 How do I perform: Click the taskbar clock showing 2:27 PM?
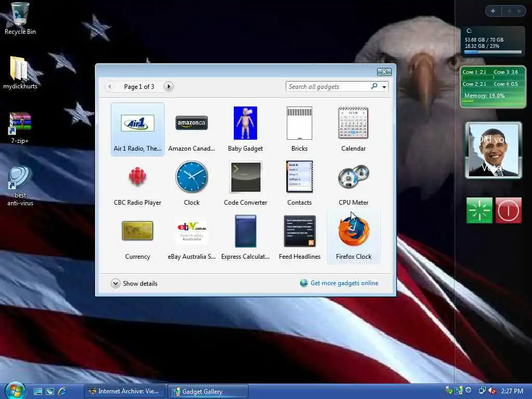point(512,391)
